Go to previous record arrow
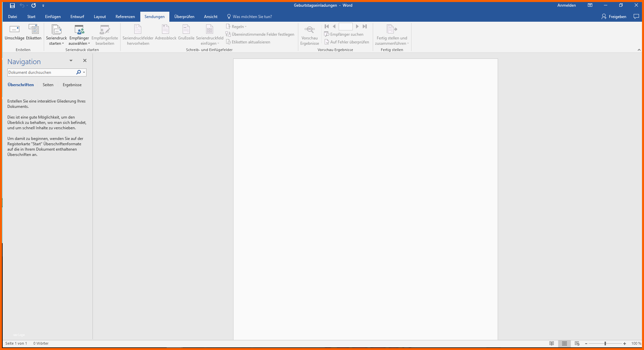The image size is (644, 350). coord(334,26)
